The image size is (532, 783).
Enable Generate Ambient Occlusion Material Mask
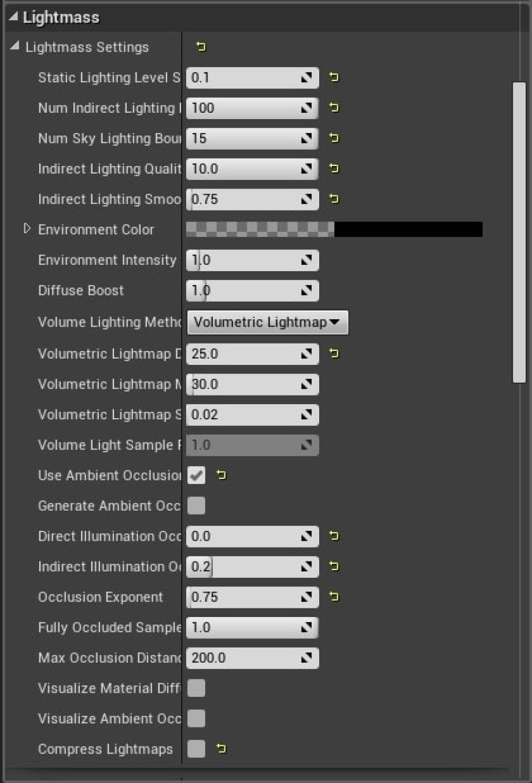pos(197,506)
